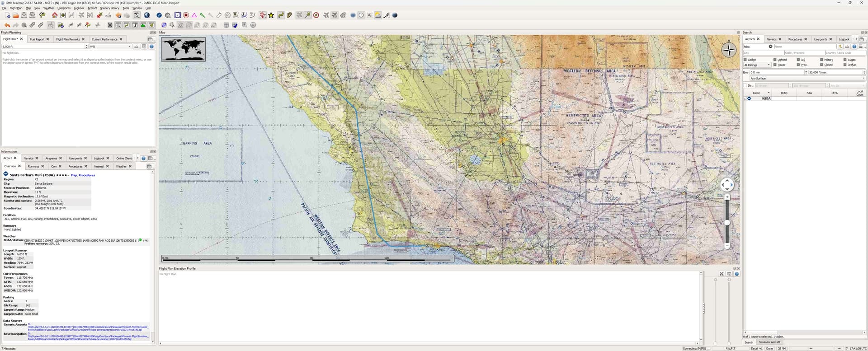Click the map pan navigation control
This screenshot has height=351, width=868.
pyautogui.click(x=727, y=185)
